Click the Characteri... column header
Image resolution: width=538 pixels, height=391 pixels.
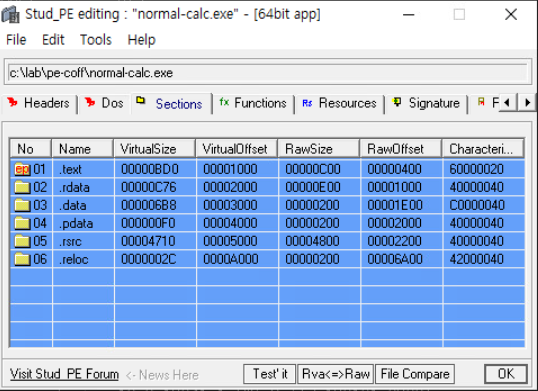click(483, 149)
